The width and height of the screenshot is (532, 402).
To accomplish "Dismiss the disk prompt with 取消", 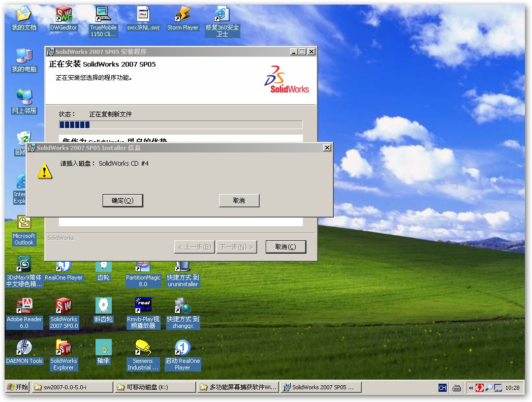I will (239, 200).
